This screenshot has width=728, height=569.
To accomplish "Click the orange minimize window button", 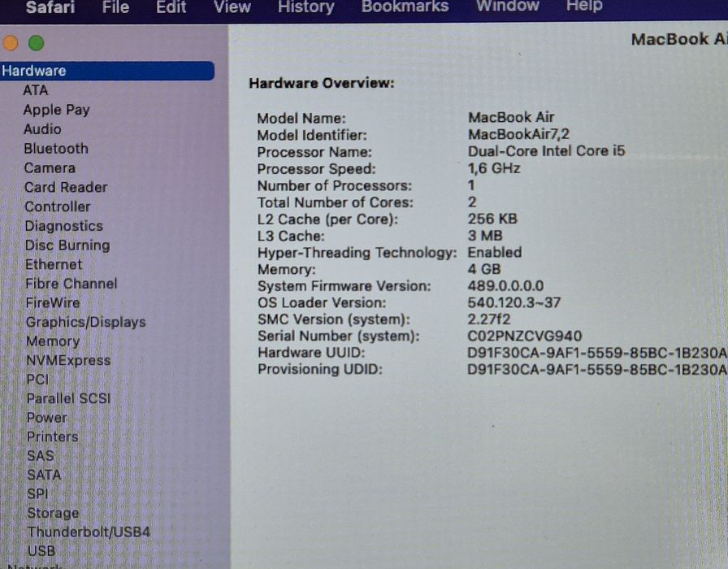I will [x=11, y=43].
